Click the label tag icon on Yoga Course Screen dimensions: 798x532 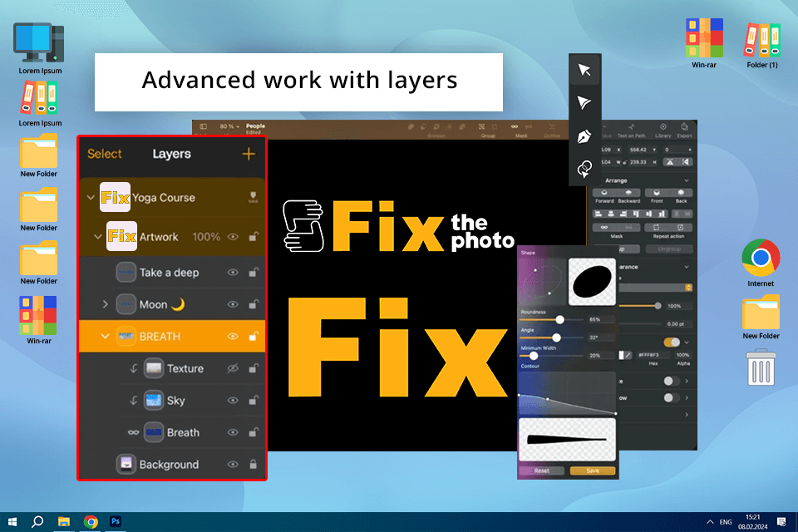pyautogui.click(x=253, y=197)
